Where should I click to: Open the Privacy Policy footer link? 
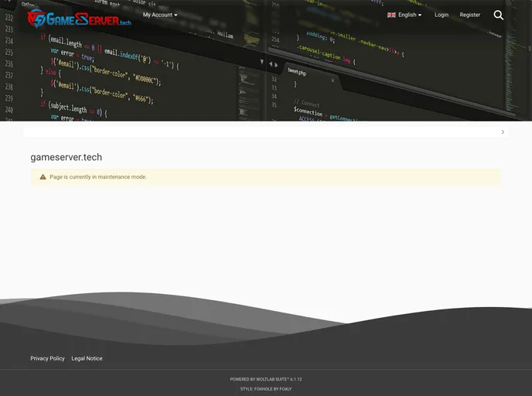47,358
